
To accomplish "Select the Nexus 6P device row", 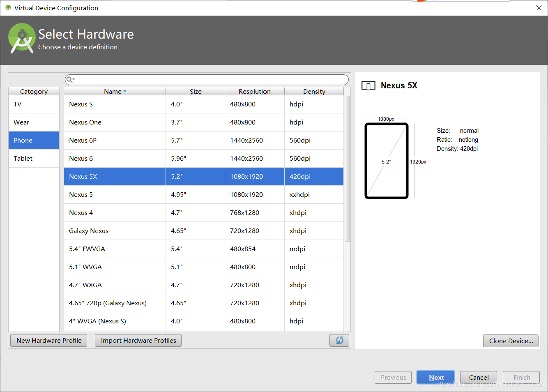I will point(204,141).
